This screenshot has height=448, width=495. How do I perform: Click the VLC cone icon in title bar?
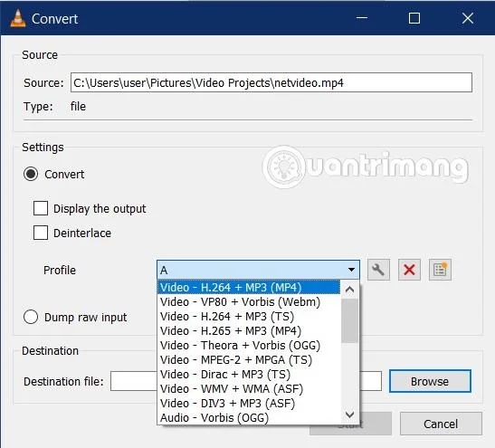pyautogui.click(x=18, y=18)
